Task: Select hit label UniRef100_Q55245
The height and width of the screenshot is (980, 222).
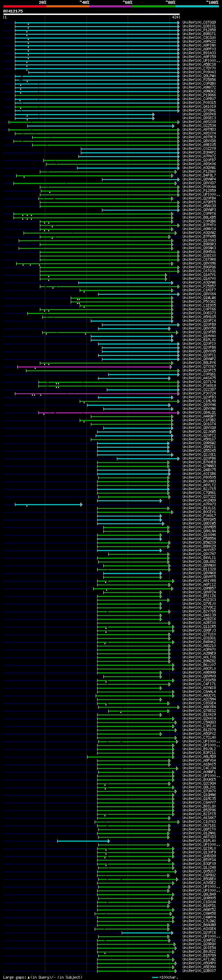Action: [199, 451]
